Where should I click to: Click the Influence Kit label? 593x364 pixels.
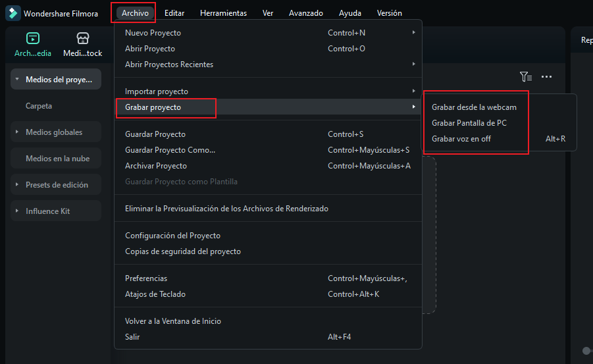tap(47, 211)
